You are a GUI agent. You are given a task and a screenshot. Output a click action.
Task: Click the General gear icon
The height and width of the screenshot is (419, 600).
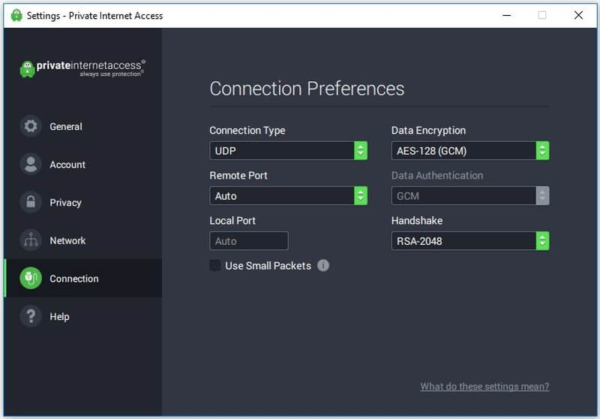[x=31, y=126]
